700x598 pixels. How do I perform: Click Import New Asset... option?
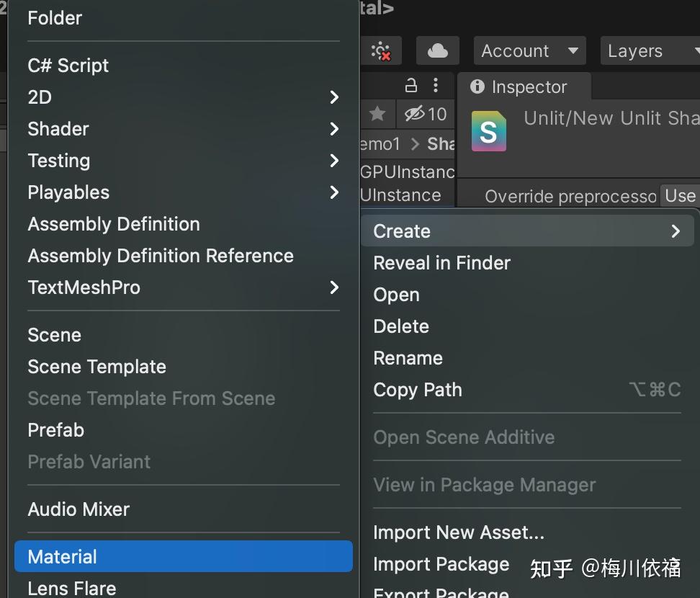tap(458, 532)
